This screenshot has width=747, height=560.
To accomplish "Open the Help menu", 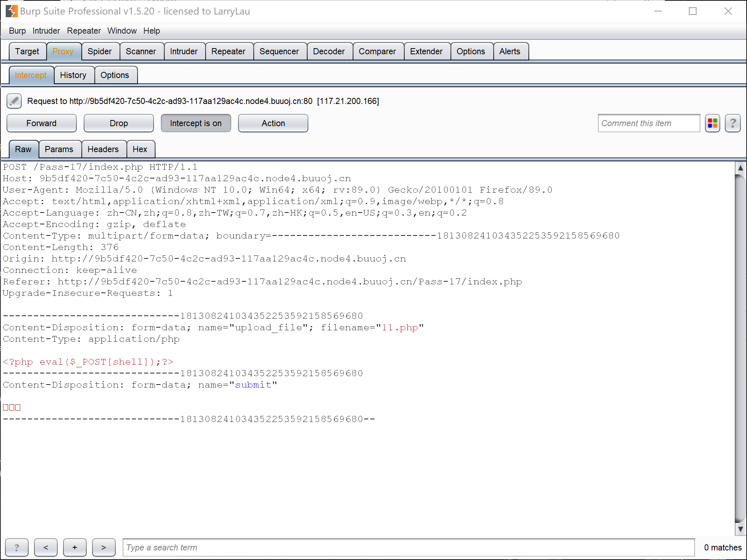I will coord(152,31).
